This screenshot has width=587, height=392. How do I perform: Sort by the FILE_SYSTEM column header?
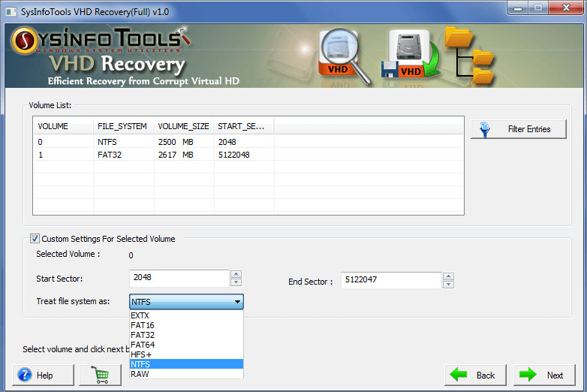124,126
